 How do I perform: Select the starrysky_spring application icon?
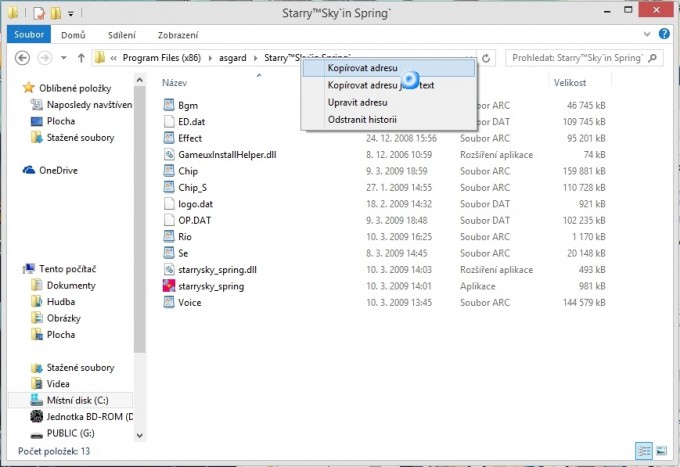tap(169, 286)
